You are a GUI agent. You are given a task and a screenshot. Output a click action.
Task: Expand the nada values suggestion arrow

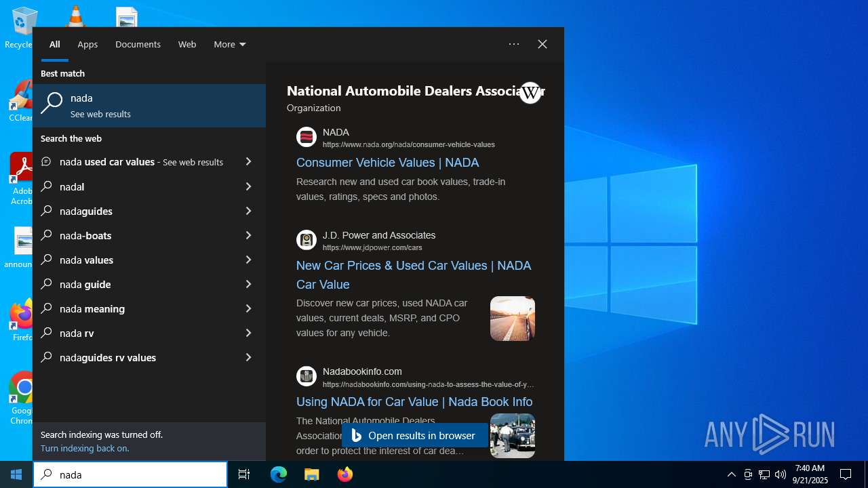(x=248, y=260)
